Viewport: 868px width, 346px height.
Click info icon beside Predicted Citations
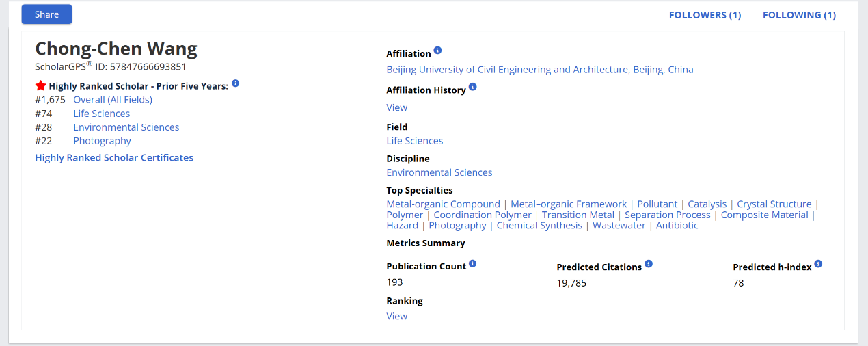coord(649,264)
